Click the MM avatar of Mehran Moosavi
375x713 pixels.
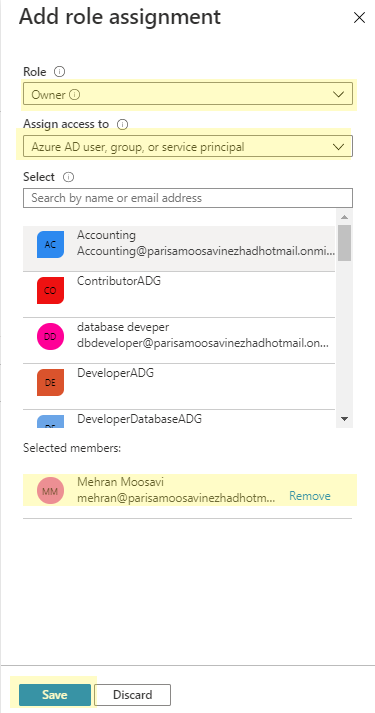coord(50,491)
